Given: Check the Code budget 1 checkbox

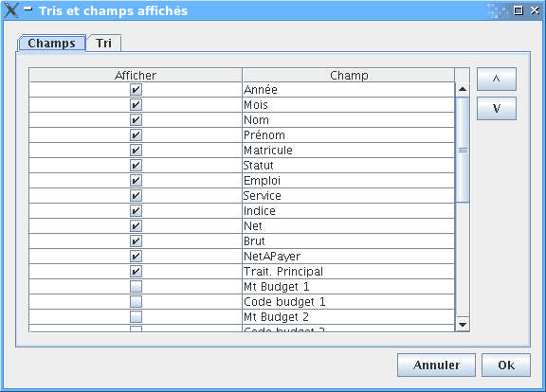Looking at the screenshot, I should click(136, 301).
